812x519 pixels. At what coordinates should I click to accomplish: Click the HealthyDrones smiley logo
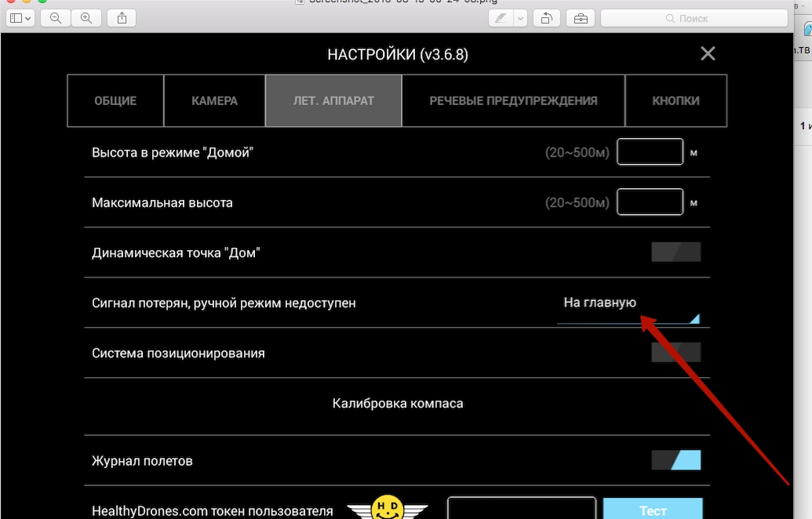coord(387,507)
